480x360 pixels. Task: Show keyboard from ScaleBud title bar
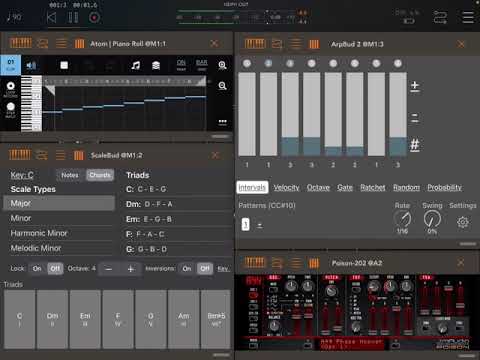coord(20,155)
